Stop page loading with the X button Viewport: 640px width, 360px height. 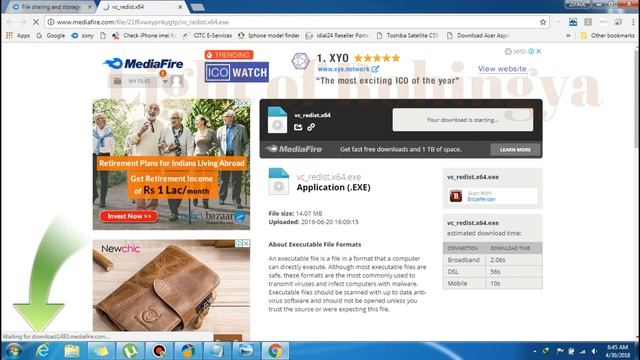[x=36, y=22]
